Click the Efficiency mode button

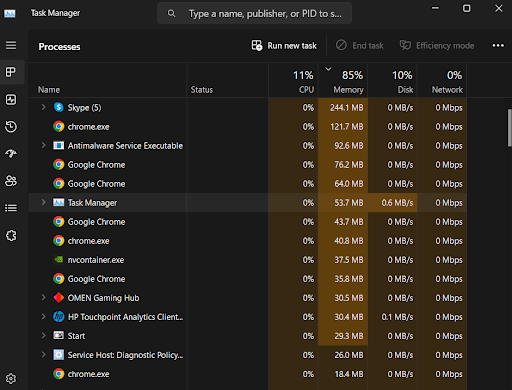437,45
